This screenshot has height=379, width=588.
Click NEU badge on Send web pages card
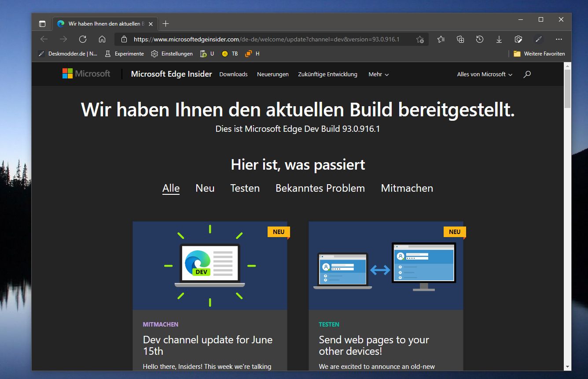tap(455, 232)
